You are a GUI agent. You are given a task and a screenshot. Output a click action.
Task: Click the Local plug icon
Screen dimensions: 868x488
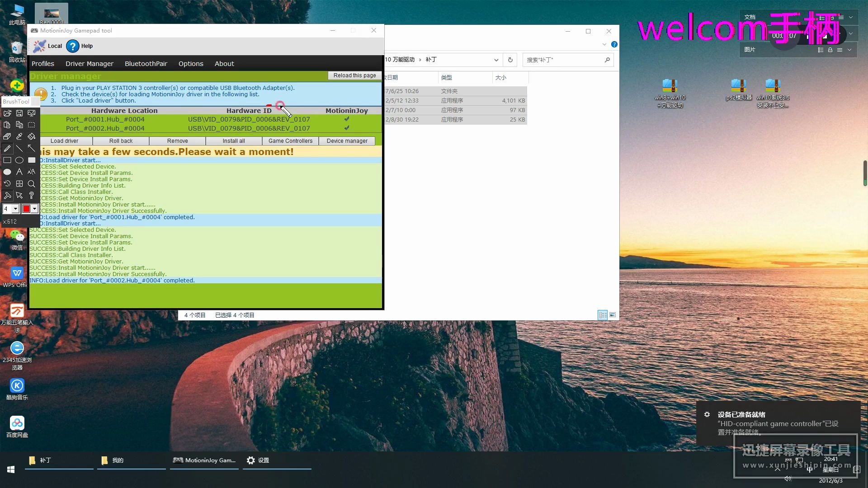(x=39, y=46)
